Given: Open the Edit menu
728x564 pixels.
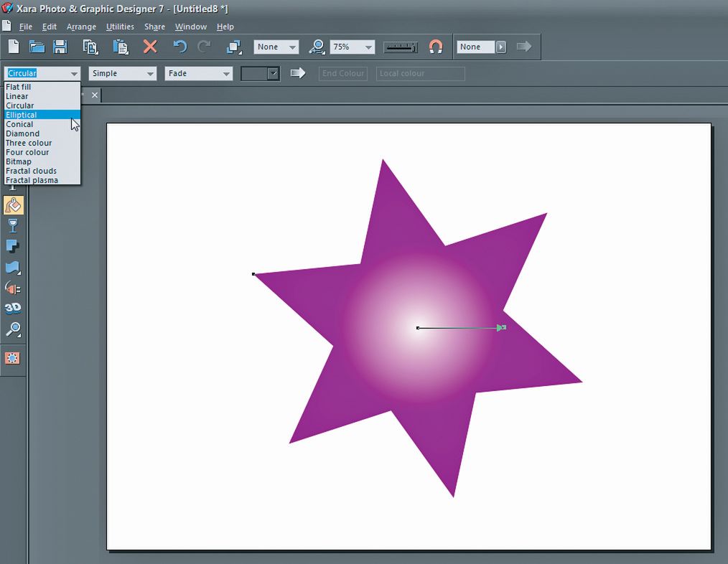Looking at the screenshot, I should (x=50, y=27).
